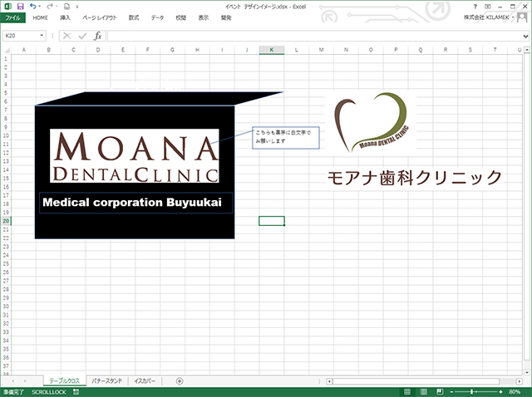Select row 20 header
The image size is (532, 397).
pos(6,221)
